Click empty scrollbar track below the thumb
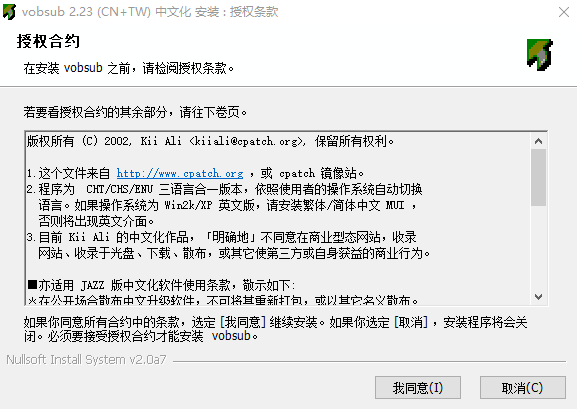This screenshot has width=577, height=409. coord(538,247)
